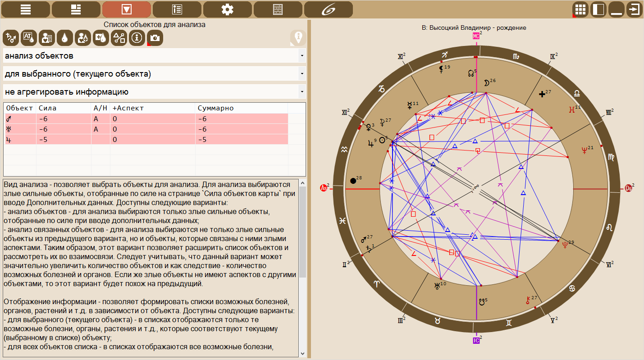Screen dimensions: 644x360
Task: Click the 'Суммарно' column header
Action: coord(215,108)
